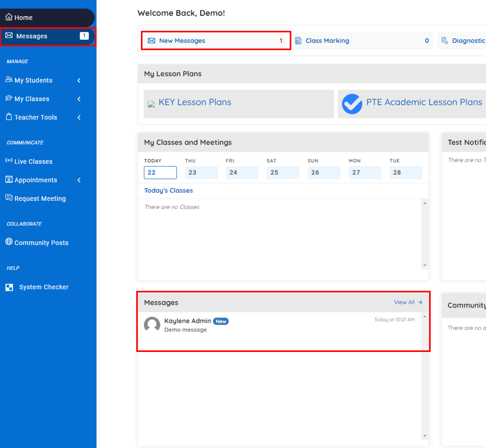Open the KEY Lesson Plans link
Screen dimensions: 486x448
tap(195, 102)
